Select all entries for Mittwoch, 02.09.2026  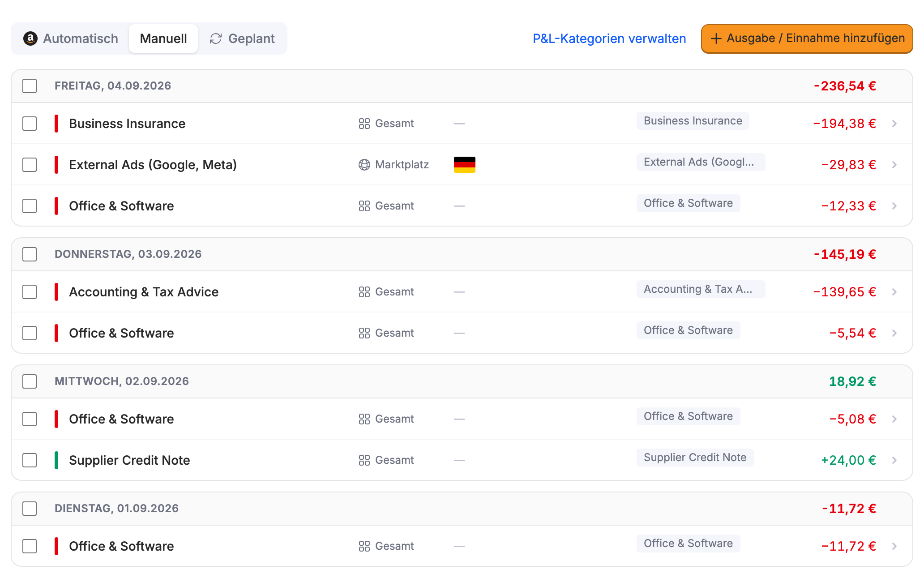[30, 381]
